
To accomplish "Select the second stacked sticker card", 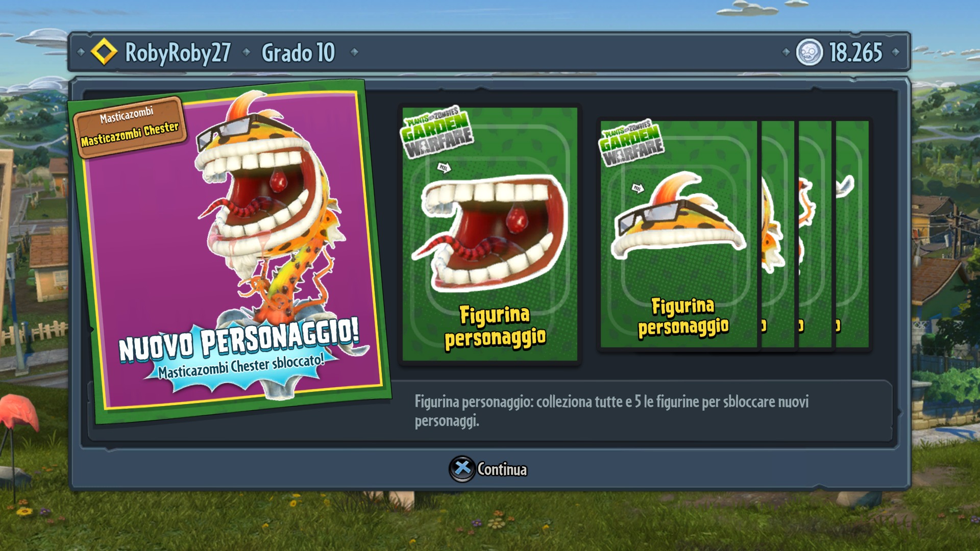I will tap(778, 234).
